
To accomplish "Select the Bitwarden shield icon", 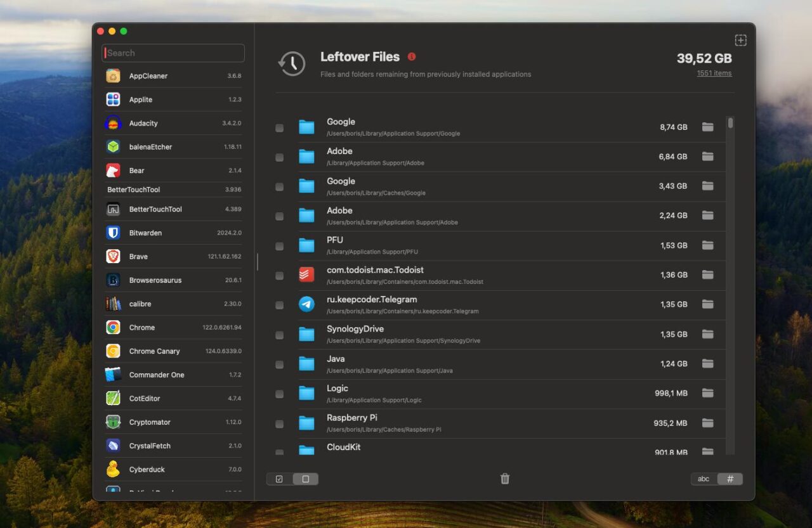I will click(x=113, y=233).
